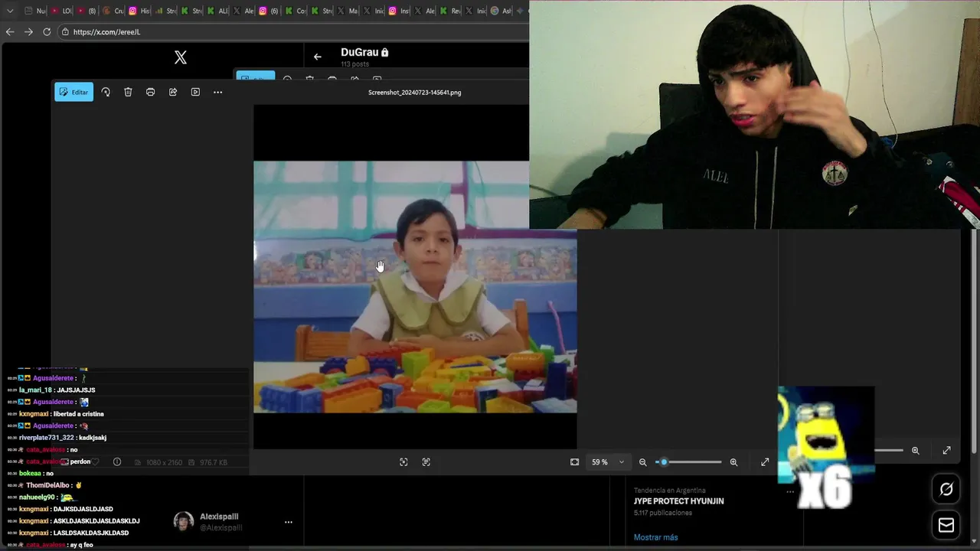
Task: Click chat username bokeaa
Action: 30,474
